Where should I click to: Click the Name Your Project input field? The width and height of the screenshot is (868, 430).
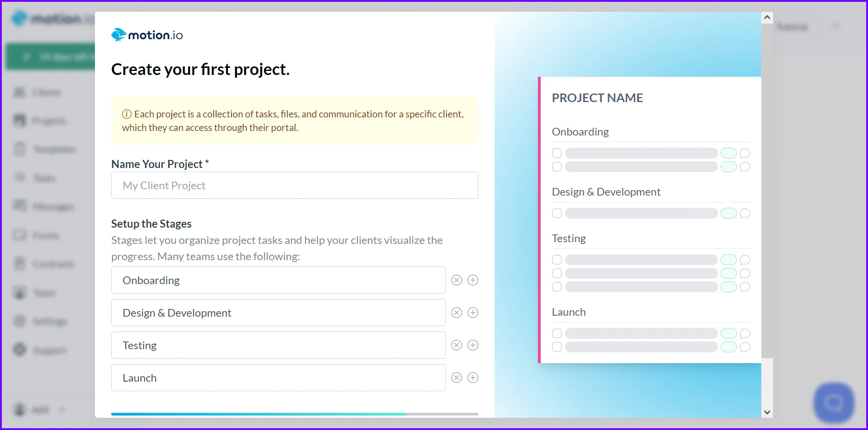pyautogui.click(x=294, y=185)
